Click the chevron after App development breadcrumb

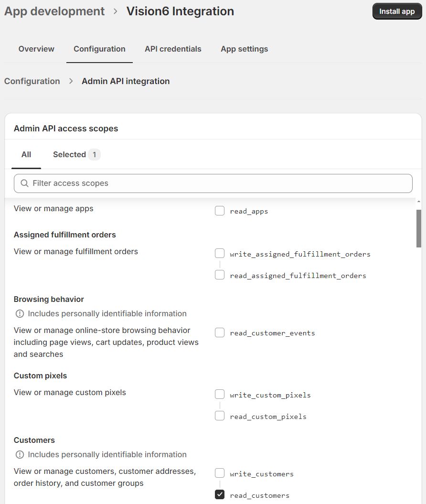(115, 11)
